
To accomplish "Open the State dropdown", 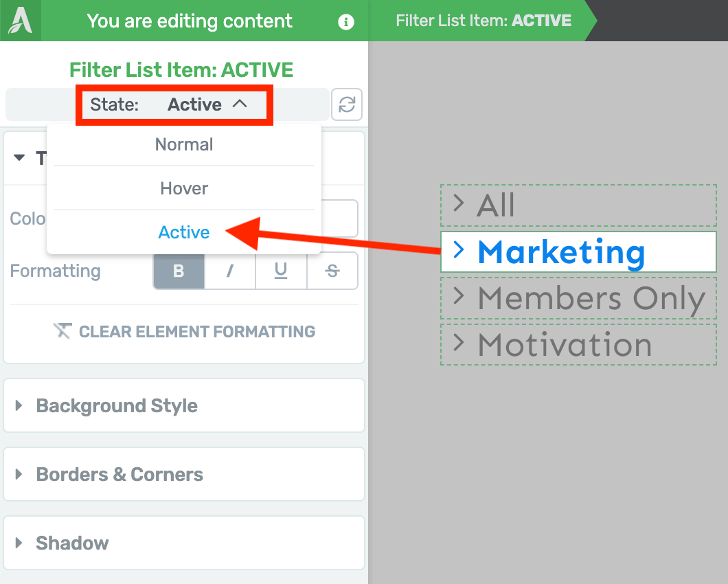I will tap(174, 104).
